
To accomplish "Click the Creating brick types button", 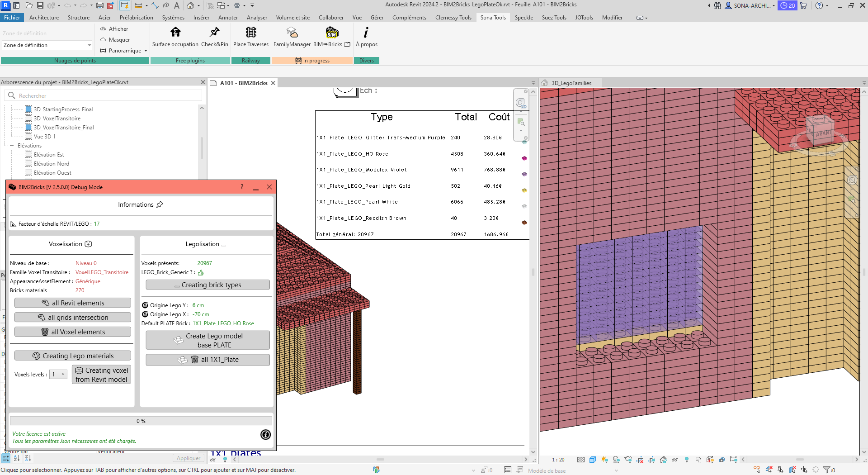I will pyautogui.click(x=208, y=285).
